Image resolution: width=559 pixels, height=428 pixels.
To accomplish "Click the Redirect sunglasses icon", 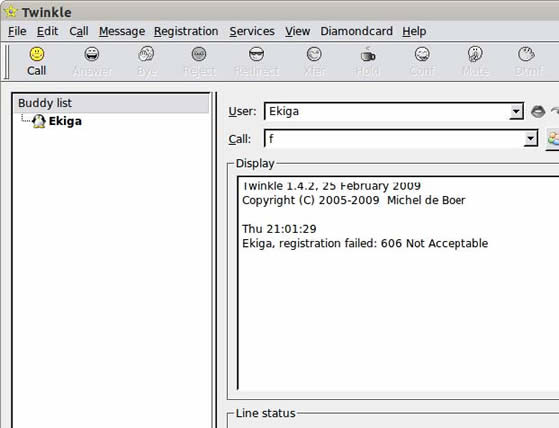I will pyautogui.click(x=256, y=54).
